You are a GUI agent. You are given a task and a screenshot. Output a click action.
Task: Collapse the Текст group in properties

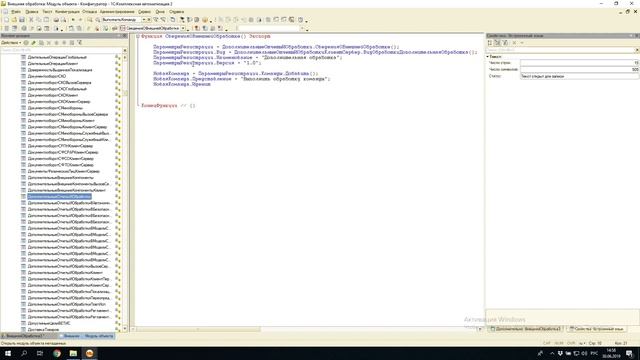(x=488, y=56)
